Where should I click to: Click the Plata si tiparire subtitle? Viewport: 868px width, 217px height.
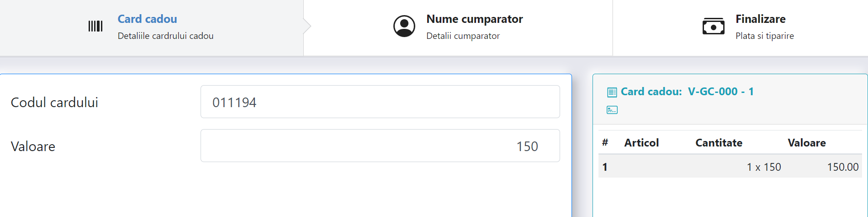pyautogui.click(x=765, y=36)
